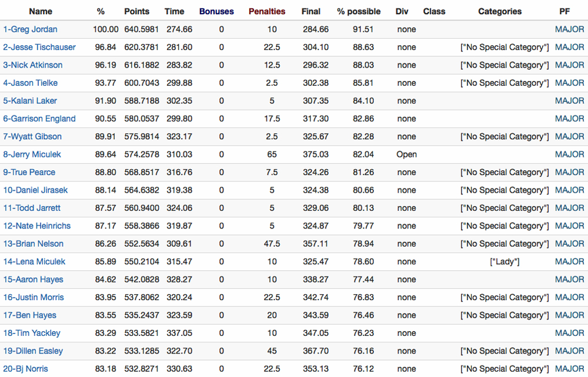588x377 pixels.
Task: Select the ["Lady"] category cell
Action: tap(505, 262)
